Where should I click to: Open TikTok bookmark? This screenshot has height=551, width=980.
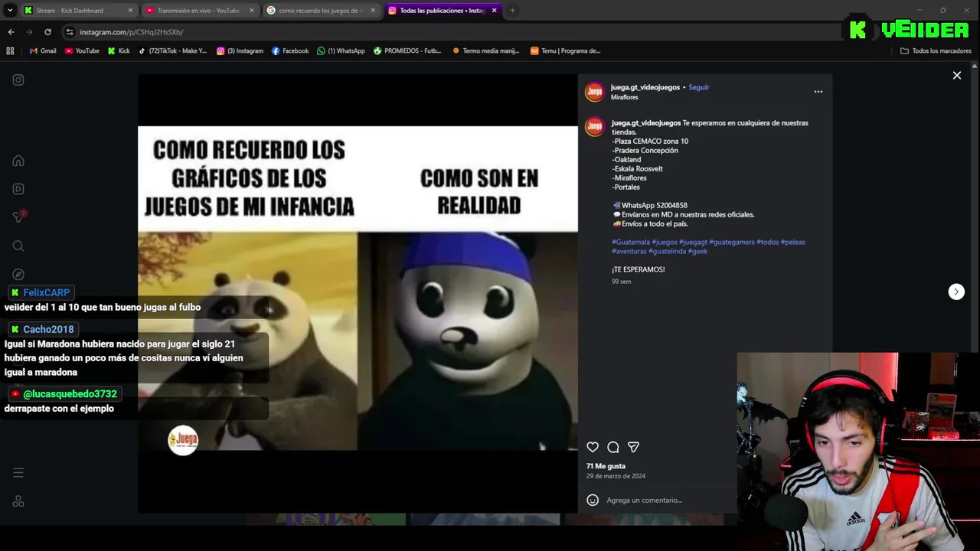pyautogui.click(x=172, y=51)
